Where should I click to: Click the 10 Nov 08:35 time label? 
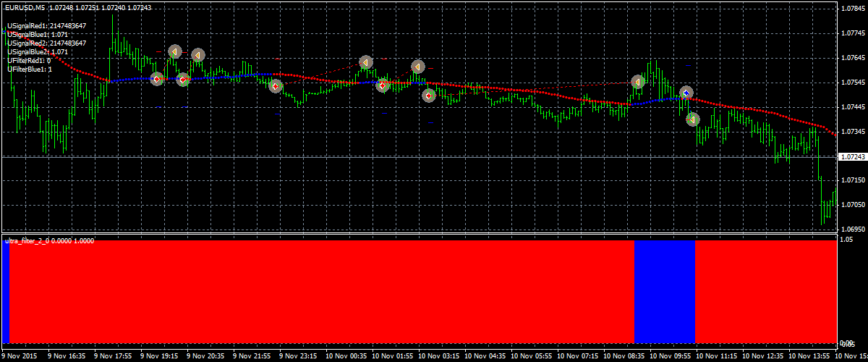click(x=624, y=356)
